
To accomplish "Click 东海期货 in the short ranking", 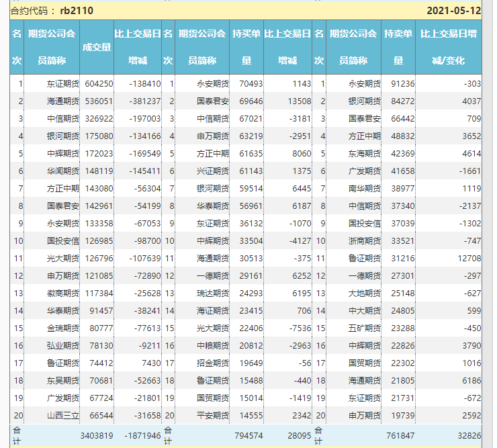I will tap(364, 153).
